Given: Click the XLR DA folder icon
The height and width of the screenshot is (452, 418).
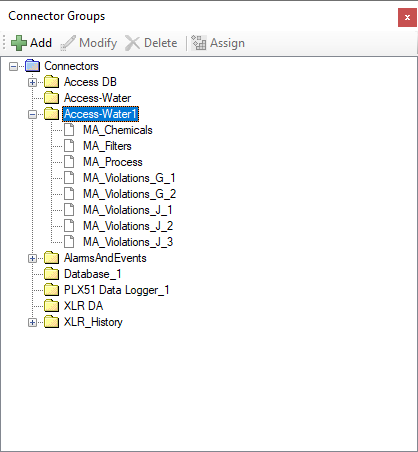Looking at the screenshot, I should pyautogui.click(x=52, y=306).
